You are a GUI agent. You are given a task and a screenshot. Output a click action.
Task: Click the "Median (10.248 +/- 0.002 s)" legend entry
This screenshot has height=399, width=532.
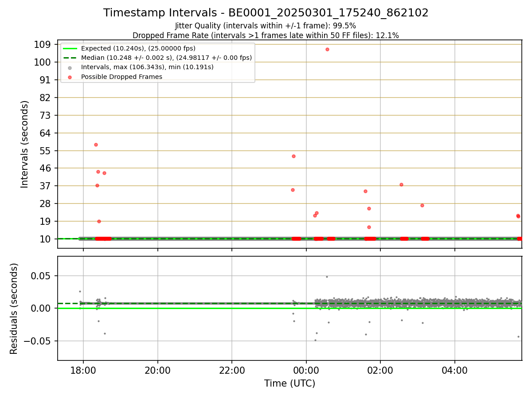point(166,58)
